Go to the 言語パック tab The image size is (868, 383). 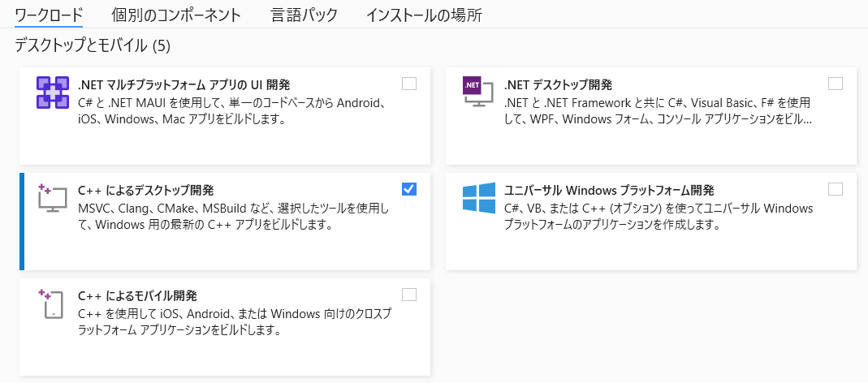click(304, 15)
